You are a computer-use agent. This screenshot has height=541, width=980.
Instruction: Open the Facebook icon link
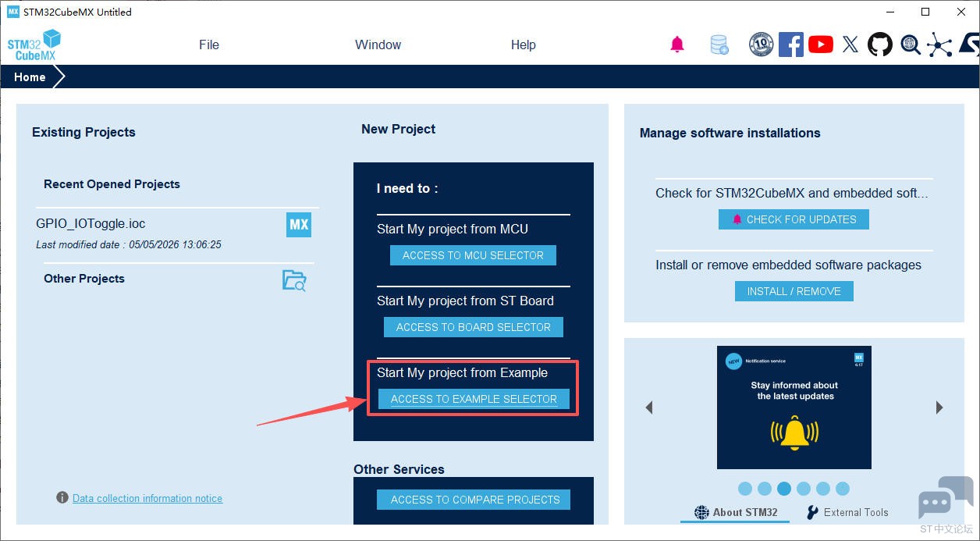(x=791, y=44)
